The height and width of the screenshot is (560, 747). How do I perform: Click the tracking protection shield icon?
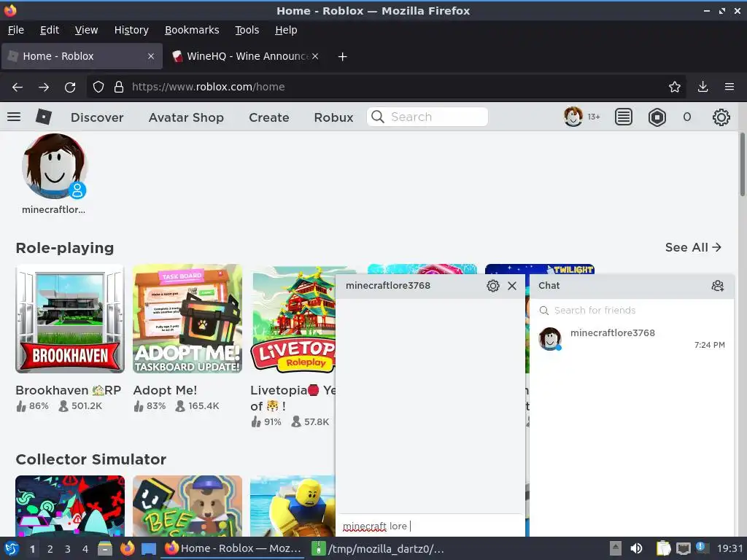[x=98, y=87]
